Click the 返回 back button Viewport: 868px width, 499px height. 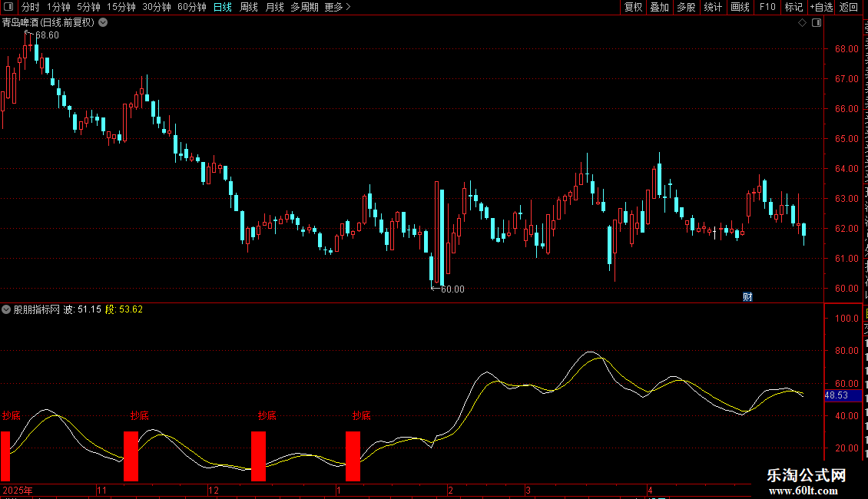coord(848,7)
